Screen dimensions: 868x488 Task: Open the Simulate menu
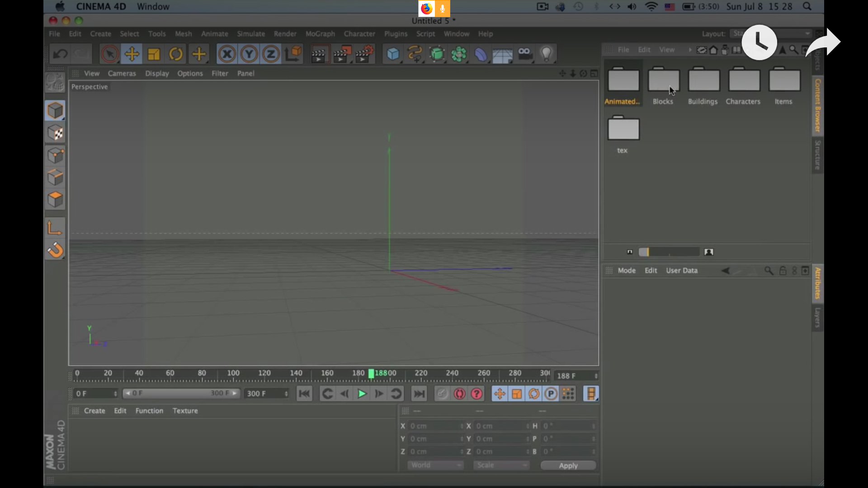[x=251, y=34]
